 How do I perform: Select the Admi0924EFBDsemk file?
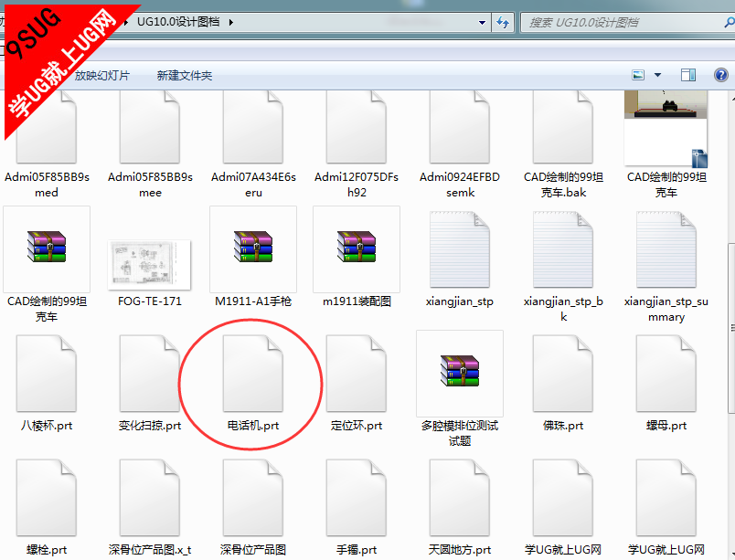coord(460,127)
